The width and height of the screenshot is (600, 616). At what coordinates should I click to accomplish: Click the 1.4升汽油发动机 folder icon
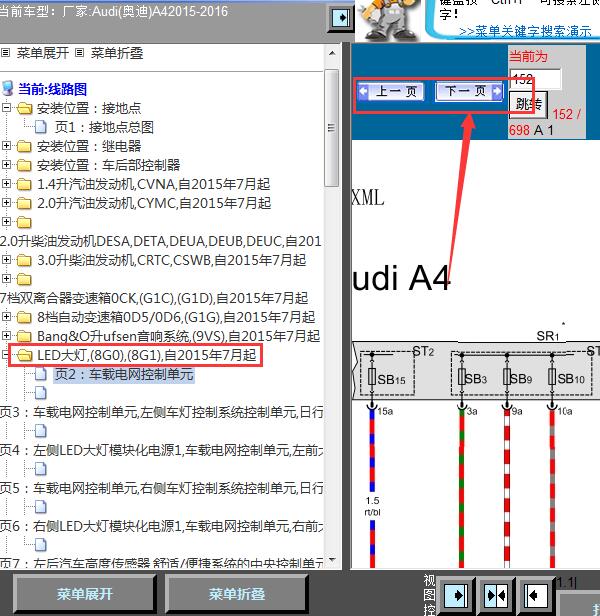click(24, 184)
